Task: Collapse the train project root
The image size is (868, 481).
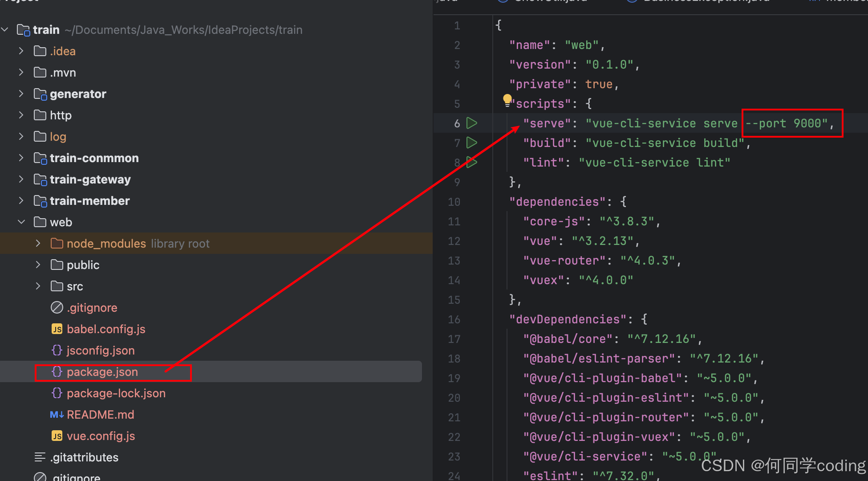Action: pos(5,30)
